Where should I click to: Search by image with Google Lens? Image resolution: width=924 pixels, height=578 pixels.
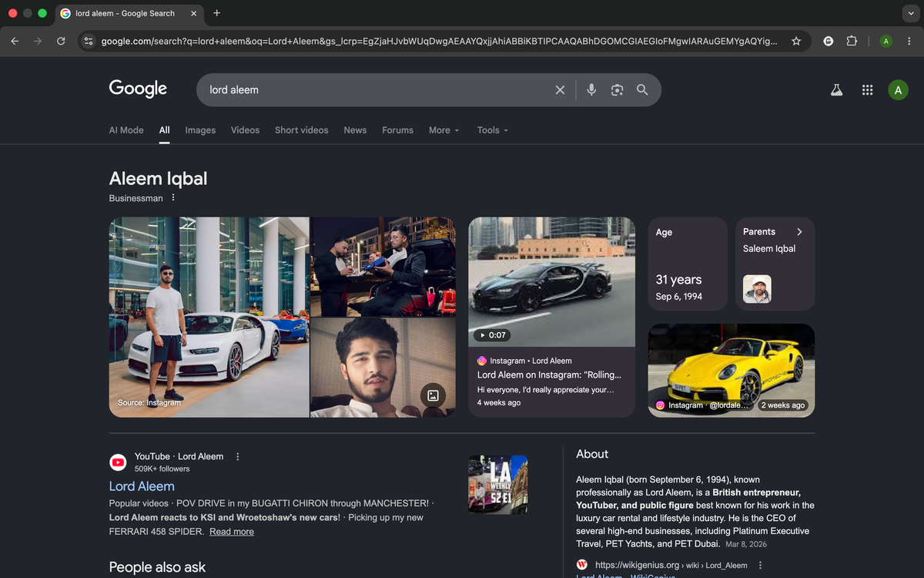[x=617, y=90]
